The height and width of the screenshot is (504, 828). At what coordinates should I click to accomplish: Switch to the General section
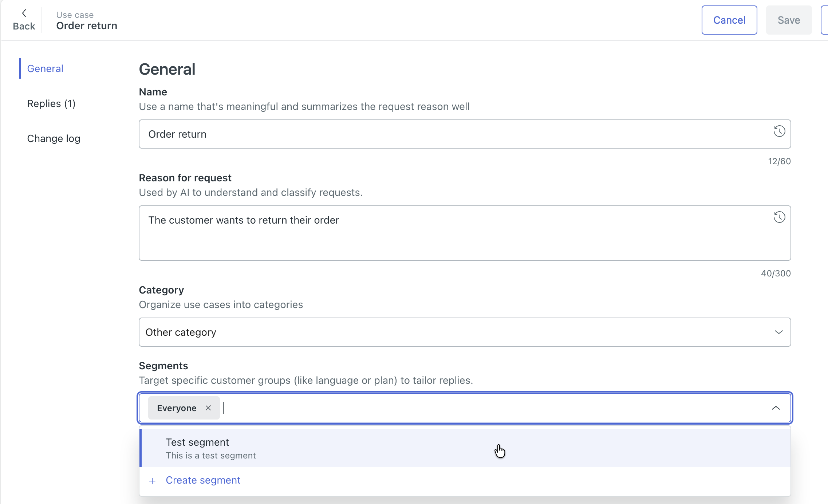coord(45,68)
